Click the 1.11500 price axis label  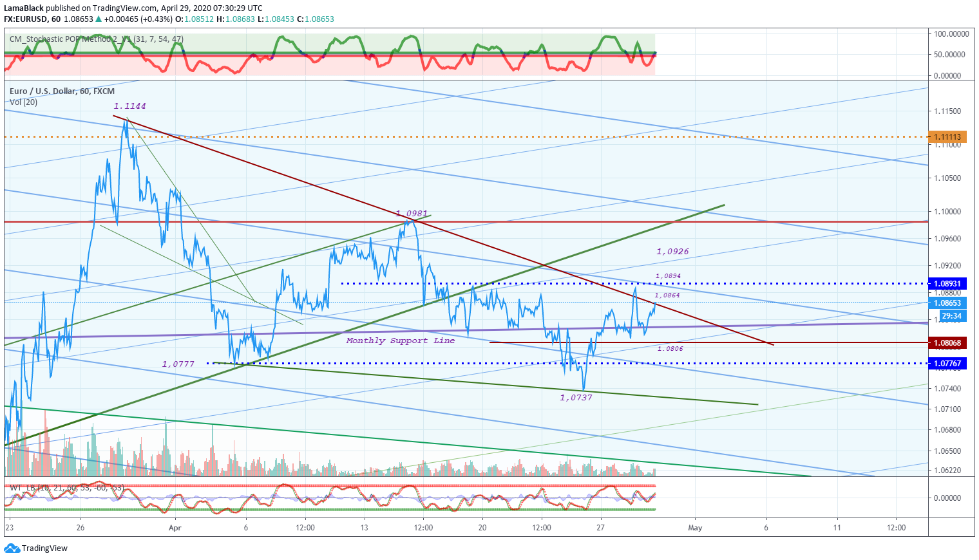coord(947,111)
